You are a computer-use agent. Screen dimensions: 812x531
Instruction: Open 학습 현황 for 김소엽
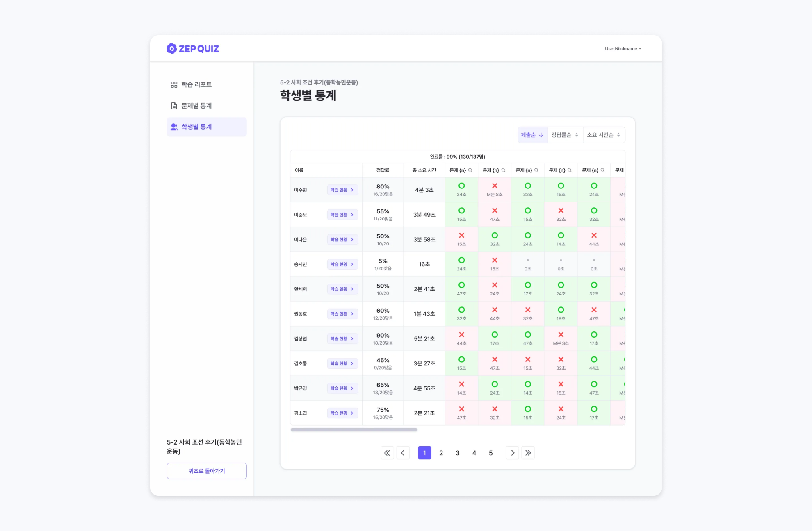342,413
